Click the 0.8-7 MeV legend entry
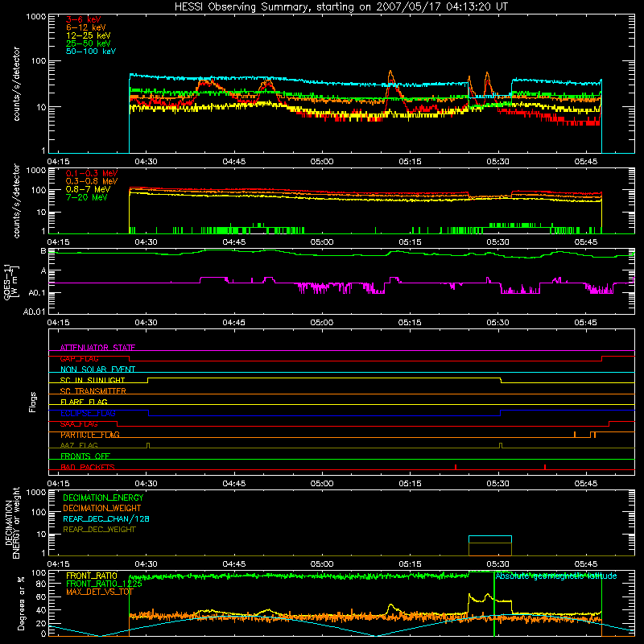The height and width of the screenshot is (644, 644). 88,189
